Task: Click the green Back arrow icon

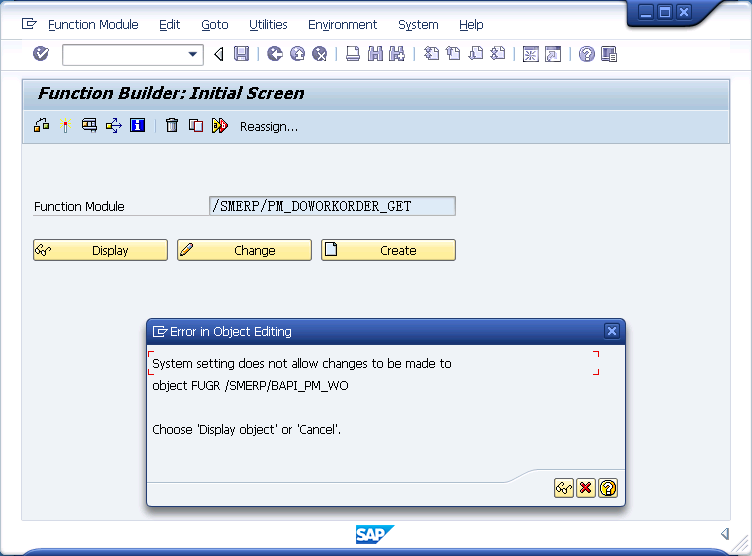Action: pyautogui.click(x=275, y=54)
